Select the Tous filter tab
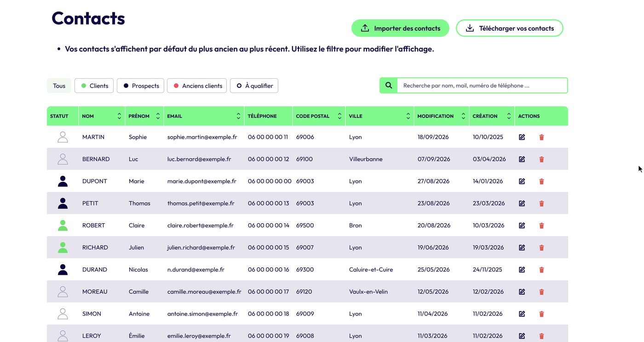Viewport: 644px width, 342px height. tap(59, 86)
